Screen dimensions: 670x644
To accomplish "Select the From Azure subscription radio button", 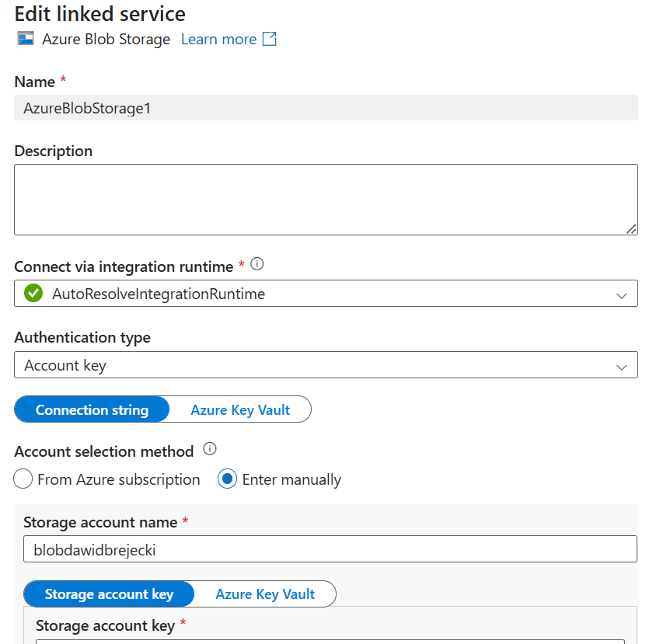I will pos(23,479).
